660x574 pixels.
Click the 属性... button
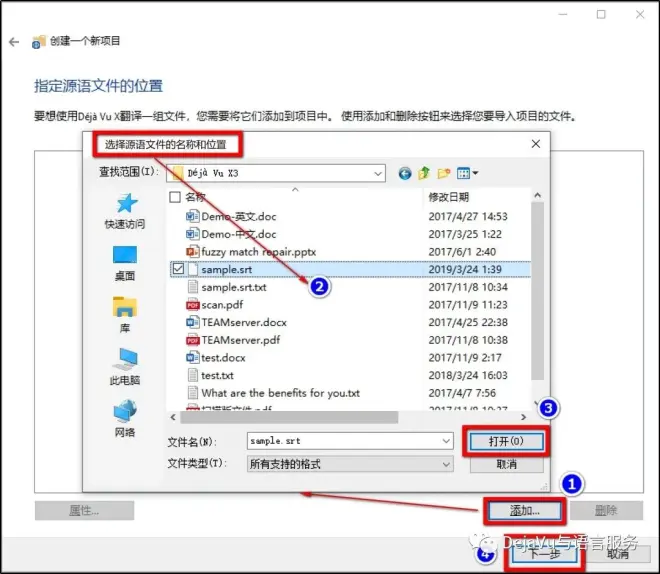84,511
